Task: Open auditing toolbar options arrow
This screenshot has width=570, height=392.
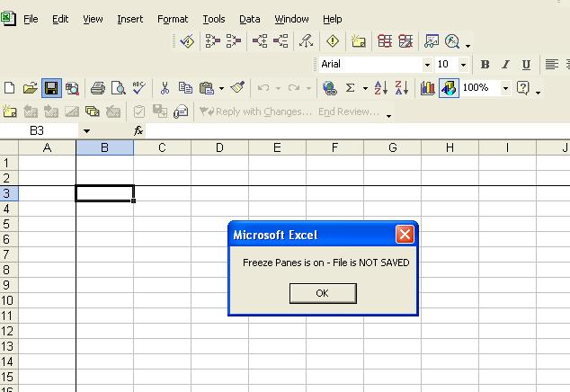Action: coord(468,46)
